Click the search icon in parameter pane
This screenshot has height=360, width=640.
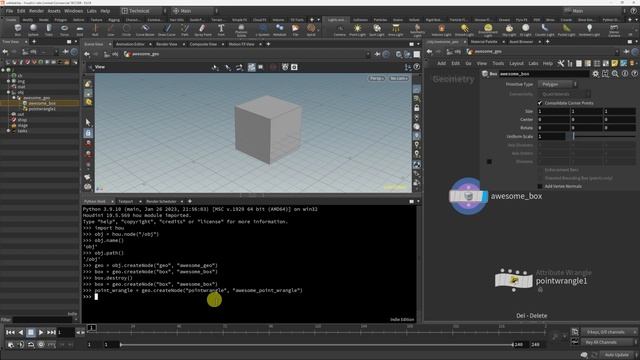tap(615, 74)
